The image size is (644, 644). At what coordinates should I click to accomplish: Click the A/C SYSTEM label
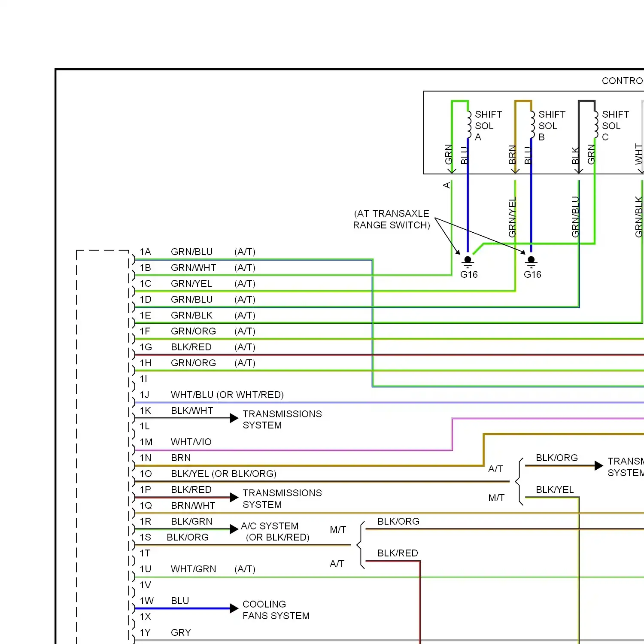click(270, 526)
